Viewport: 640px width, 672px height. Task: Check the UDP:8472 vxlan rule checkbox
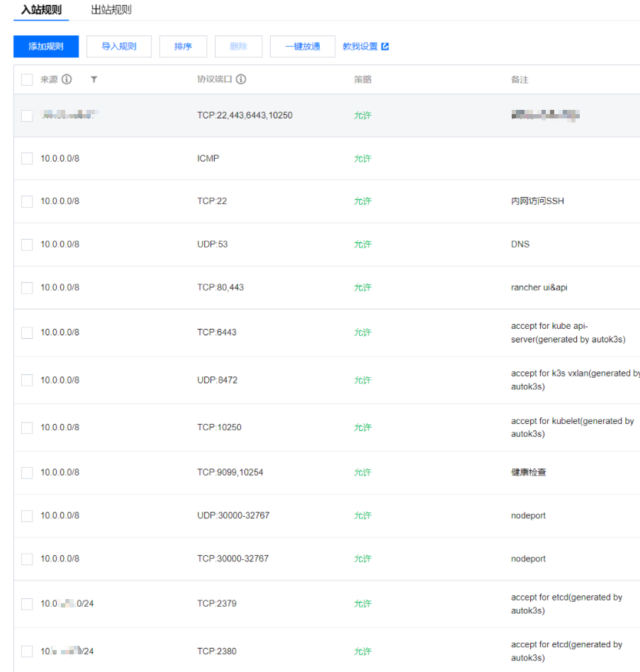click(x=27, y=380)
